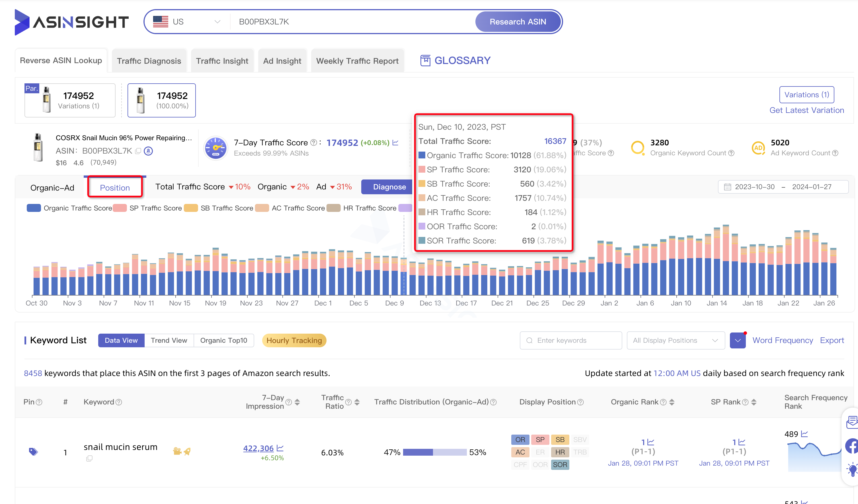Select the parent ASIN variations card
858x504 pixels.
[x=70, y=100]
